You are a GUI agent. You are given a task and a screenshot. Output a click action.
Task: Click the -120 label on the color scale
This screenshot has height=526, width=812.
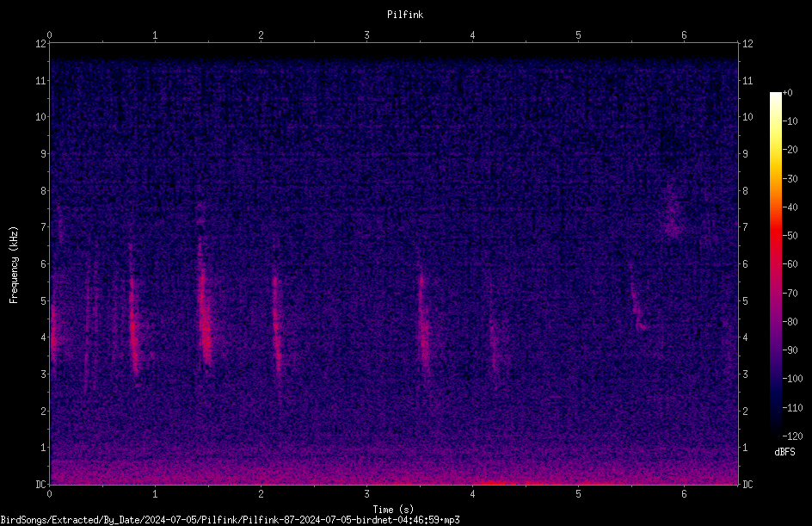click(x=792, y=436)
